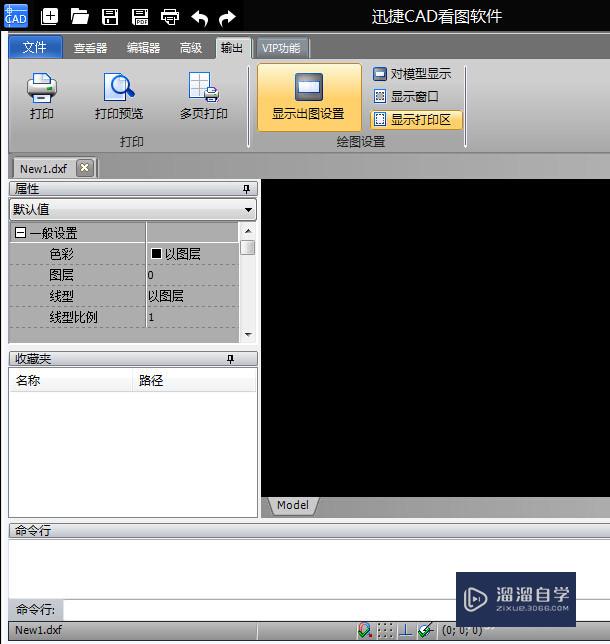
Task: Click the 图层 property label
Action: click(62, 275)
